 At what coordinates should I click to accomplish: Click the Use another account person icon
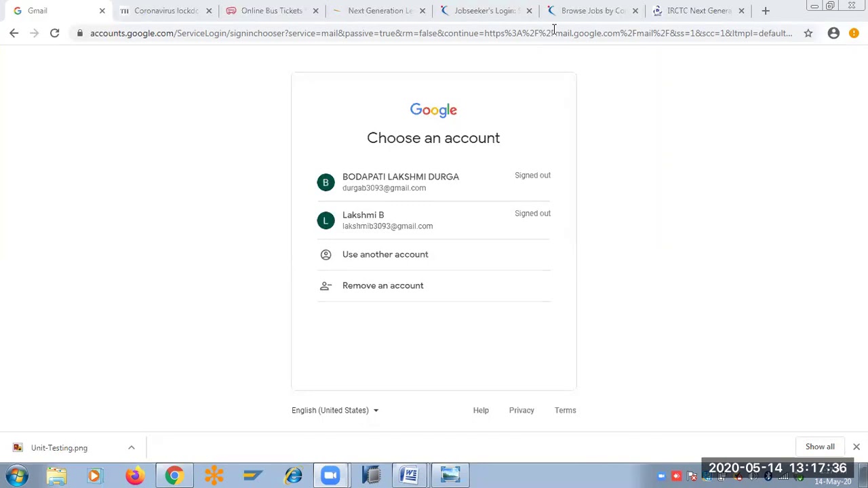(325, 254)
